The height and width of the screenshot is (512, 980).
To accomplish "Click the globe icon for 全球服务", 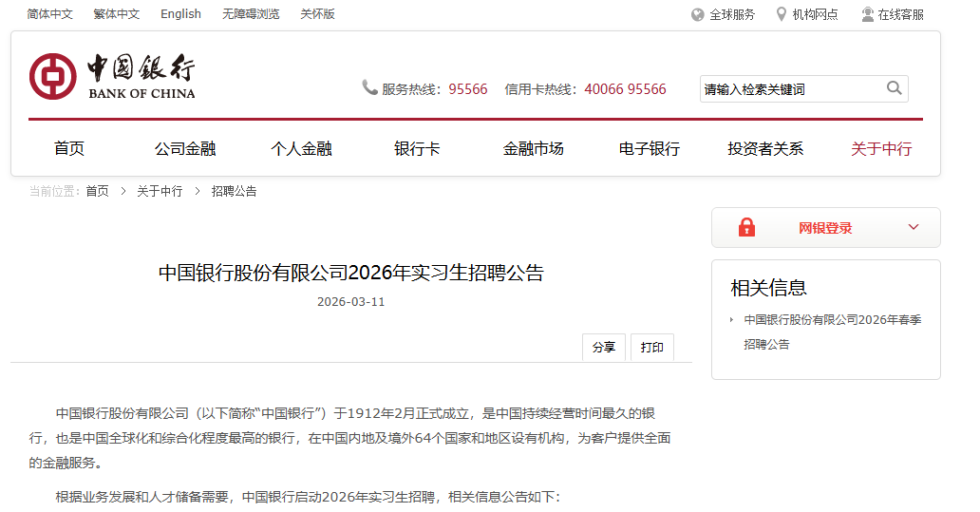I will point(698,14).
